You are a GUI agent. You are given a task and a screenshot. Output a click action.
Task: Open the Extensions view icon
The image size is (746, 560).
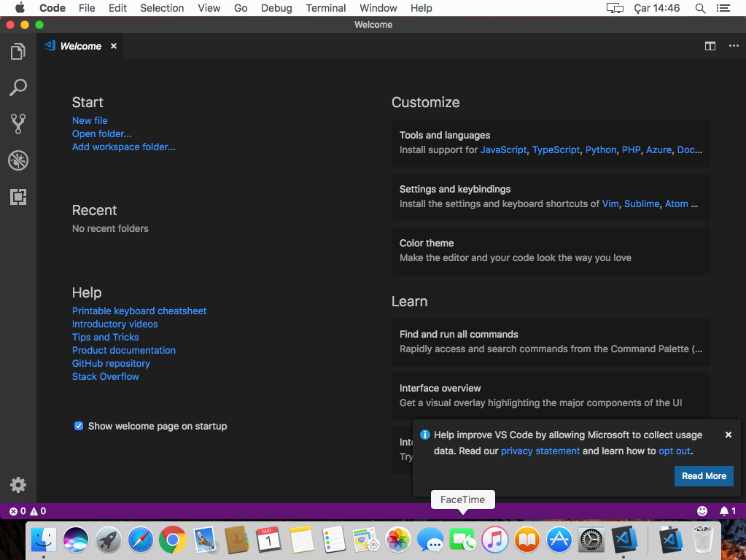(18, 197)
